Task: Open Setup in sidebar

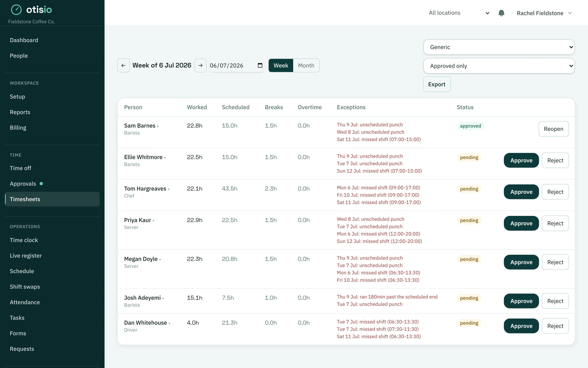Action: pyautogui.click(x=52, y=97)
